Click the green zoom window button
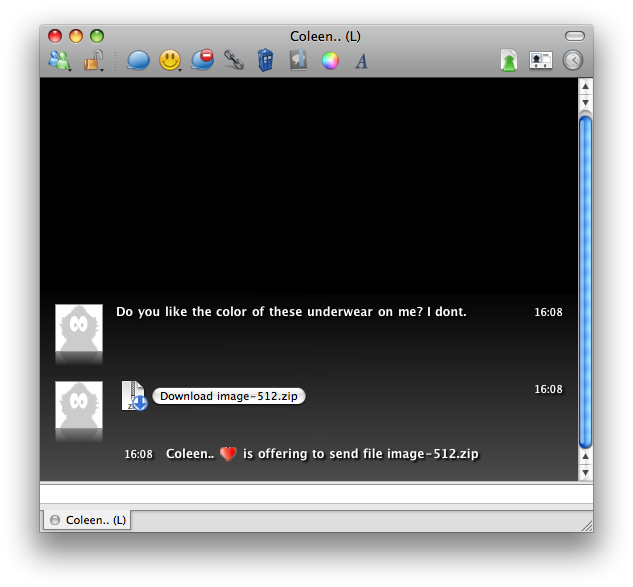 [97, 36]
